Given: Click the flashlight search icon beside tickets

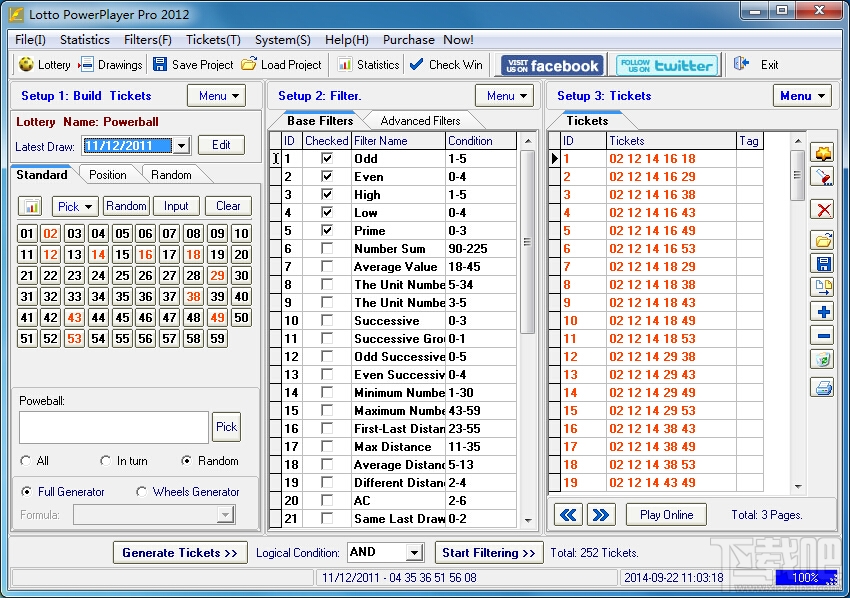Looking at the screenshot, I should click(823, 176).
